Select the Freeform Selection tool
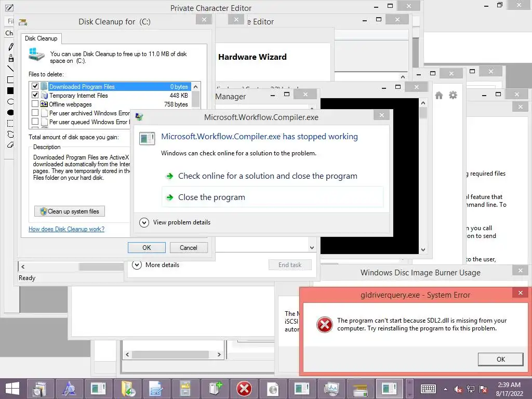The width and height of the screenshot is (532, 399). click(10, 134)
